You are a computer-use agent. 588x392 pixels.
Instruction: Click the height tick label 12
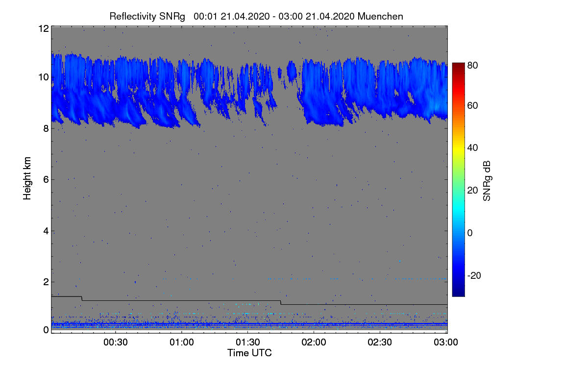coord(43,29)
